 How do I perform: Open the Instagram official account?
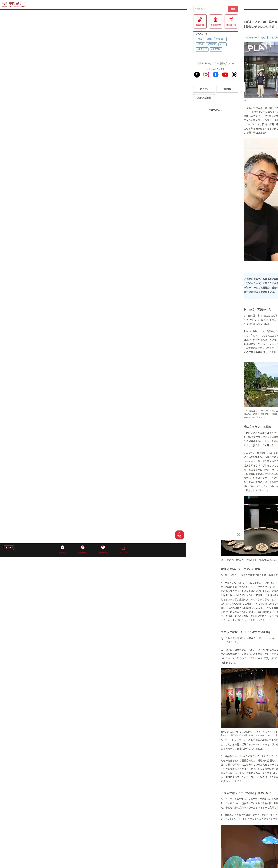[206, 75]
